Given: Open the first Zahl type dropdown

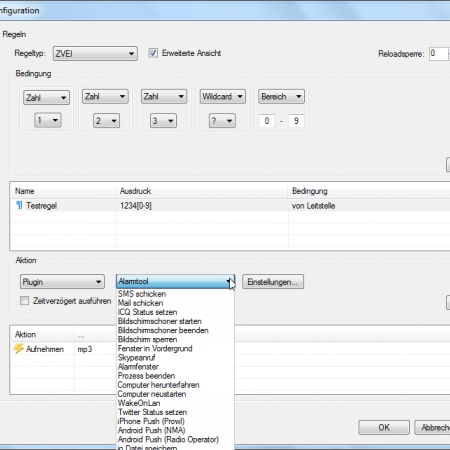Looking at the screenshot, I should coord(46,98).
